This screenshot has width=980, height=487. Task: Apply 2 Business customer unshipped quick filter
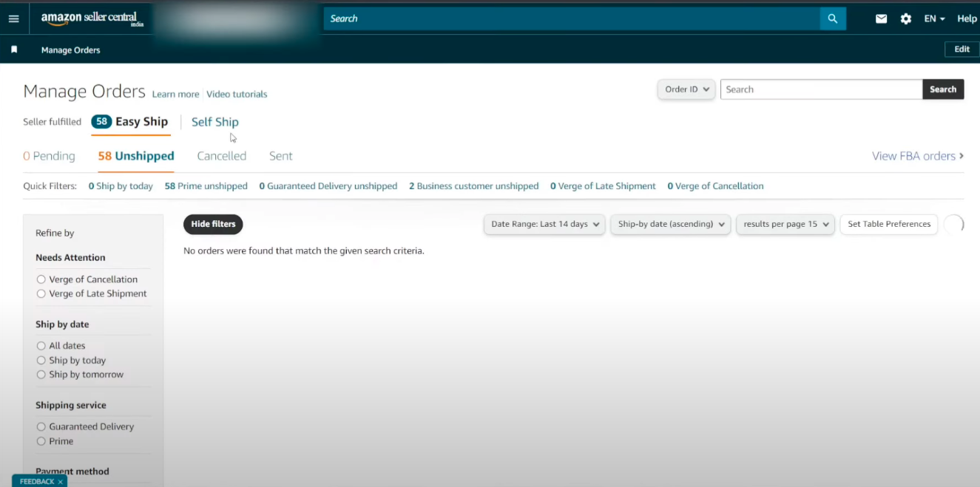[474, 186]
